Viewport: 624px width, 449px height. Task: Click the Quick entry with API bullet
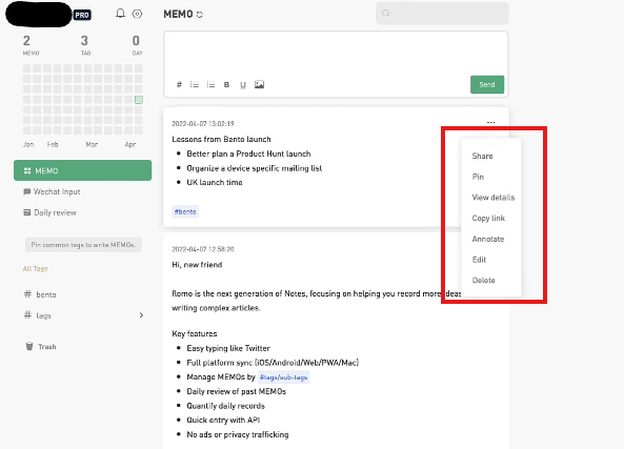coord(223,420)
